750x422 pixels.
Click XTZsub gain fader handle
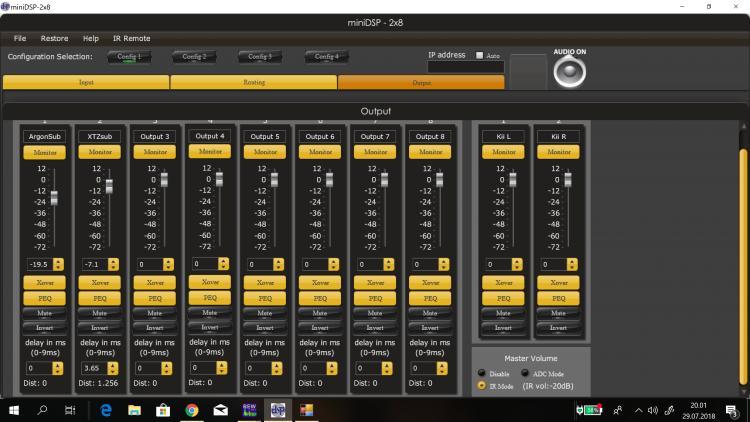tap(109, 186)
